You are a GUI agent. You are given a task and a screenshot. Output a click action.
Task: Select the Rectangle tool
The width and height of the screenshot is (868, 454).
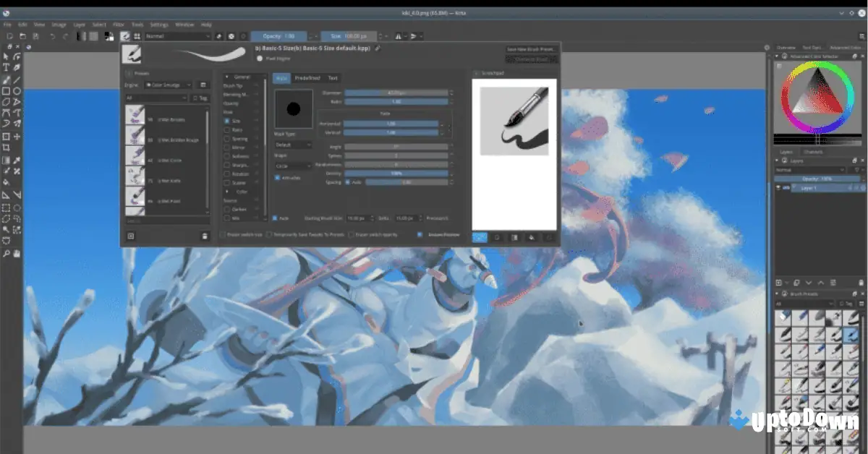[x=4, y=89]
